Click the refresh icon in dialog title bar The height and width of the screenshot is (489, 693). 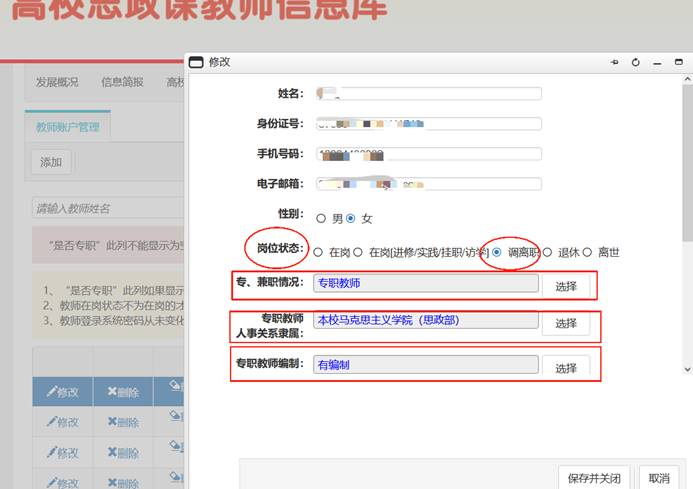point(636,62)
